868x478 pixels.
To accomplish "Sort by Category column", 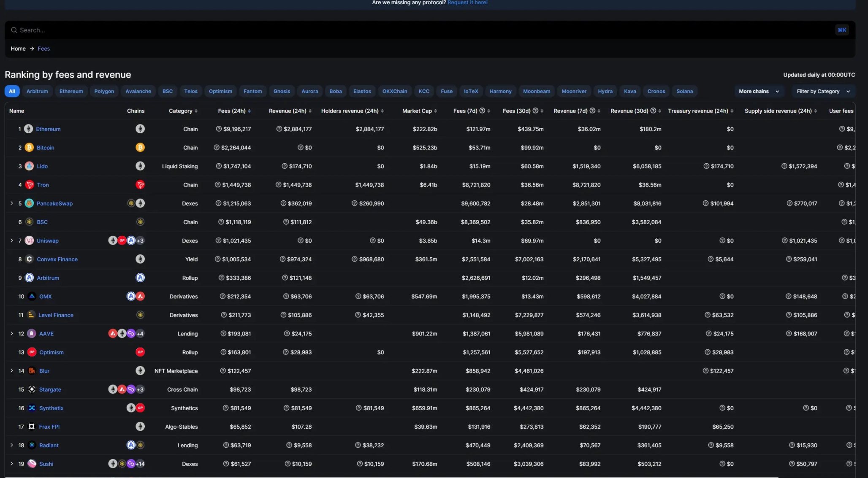I will (183, 111).
